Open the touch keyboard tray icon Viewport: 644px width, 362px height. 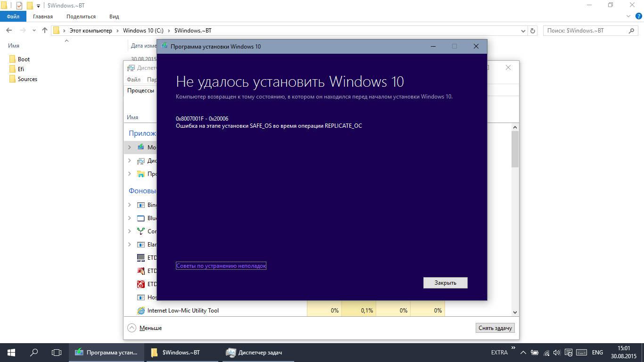(581, 352)
